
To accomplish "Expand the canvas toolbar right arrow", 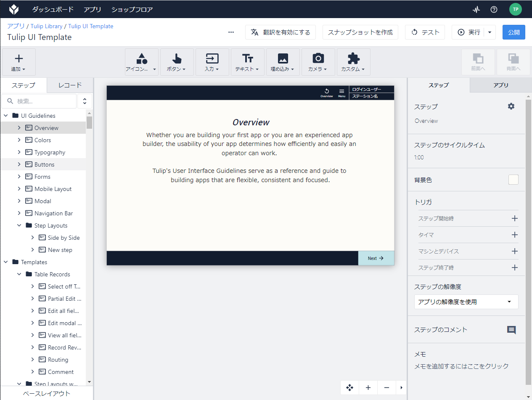I will pyautogui.click(x=401, y=387).
